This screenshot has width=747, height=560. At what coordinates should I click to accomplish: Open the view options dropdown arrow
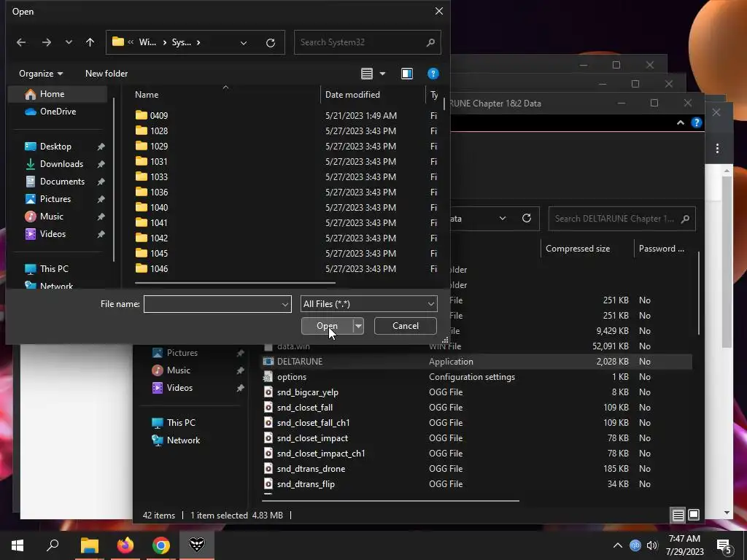tap(382, 74)
